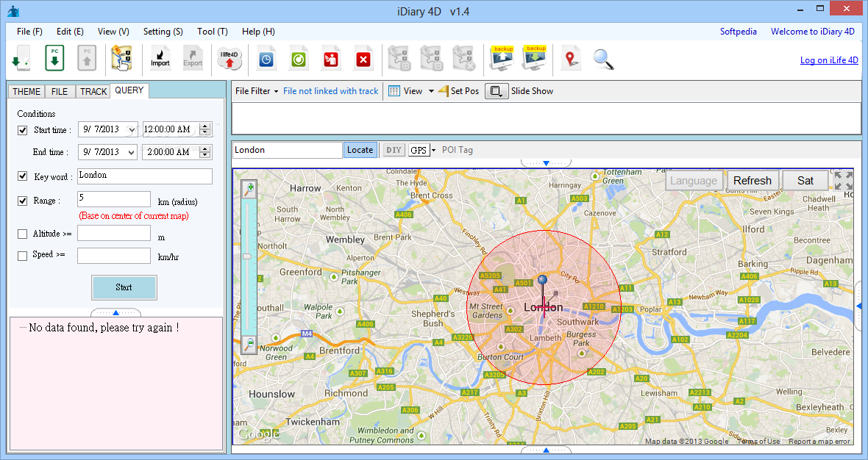
Task: Click the top map panel collapse arrow
Action: 546,163
